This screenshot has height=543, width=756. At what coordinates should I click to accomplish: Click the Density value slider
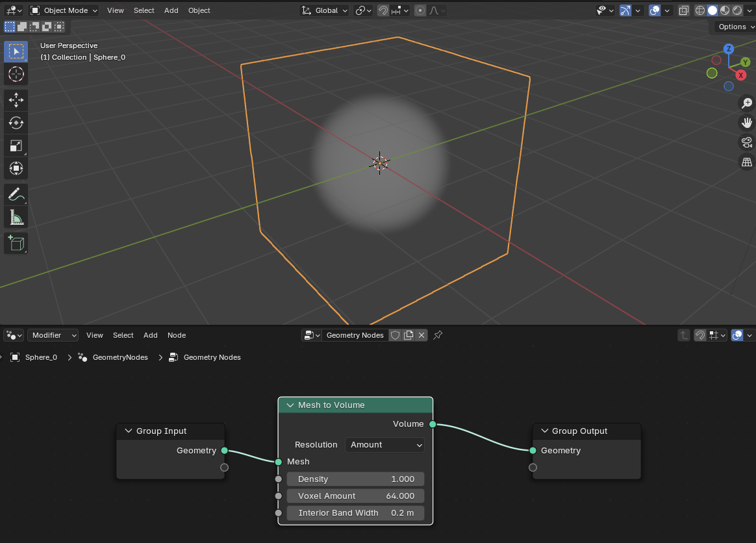(356, 479)
